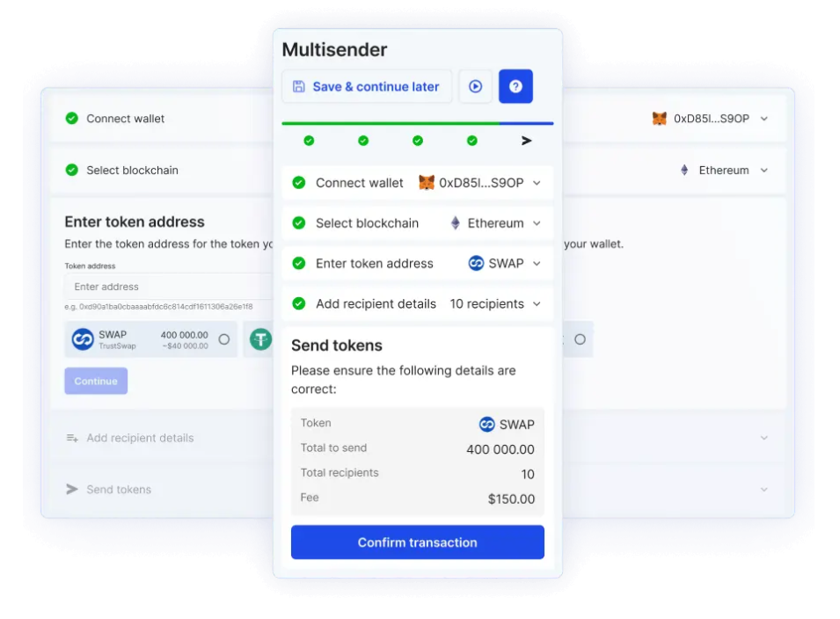
Task: Click Save & continue later
Action: [x=366, y=86]
